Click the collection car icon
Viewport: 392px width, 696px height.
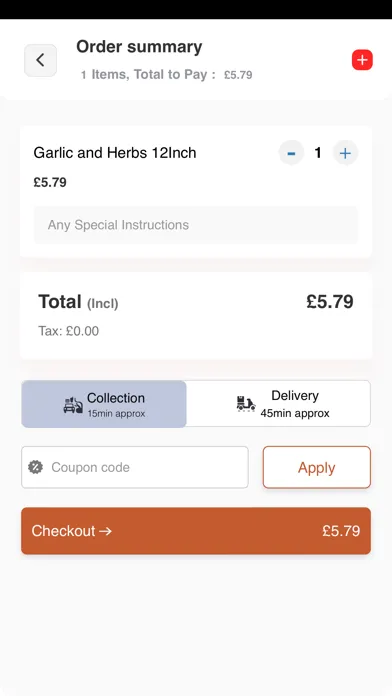click(73, 405)
